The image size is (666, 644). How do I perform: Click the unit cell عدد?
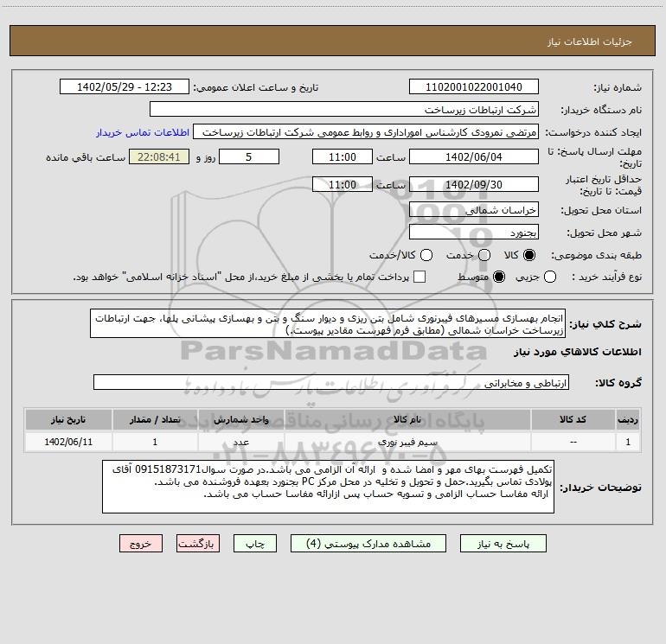(240, 442)
